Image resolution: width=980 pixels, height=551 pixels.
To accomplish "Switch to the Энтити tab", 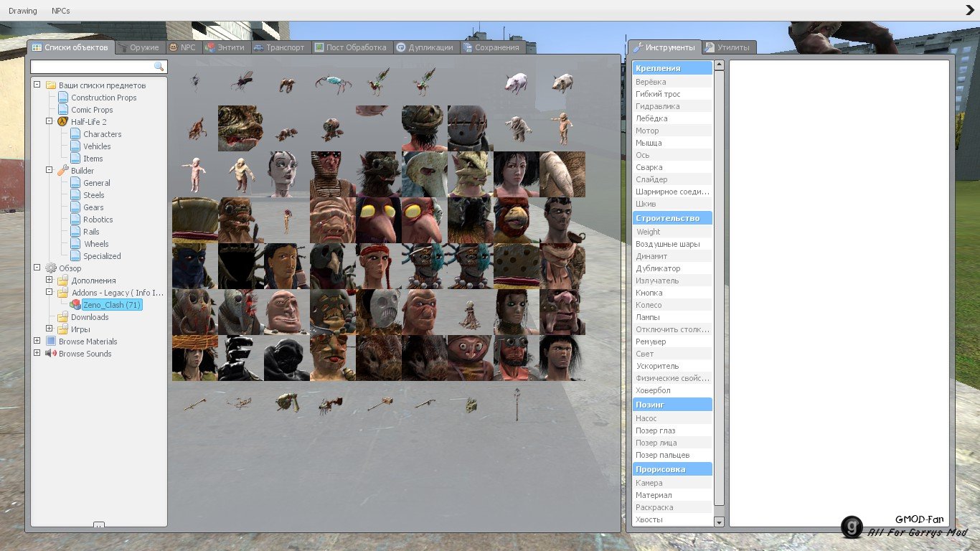I will pyautogui.click(x=225, y=47).
